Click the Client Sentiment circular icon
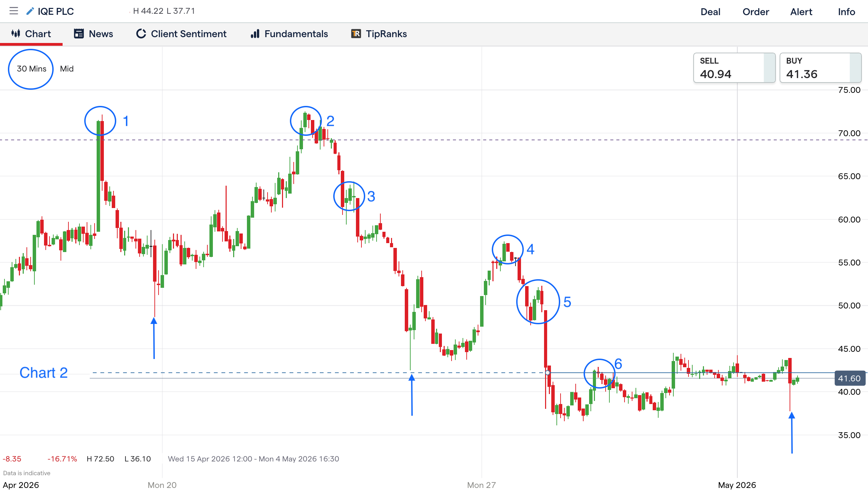 (x=141, y=33)
